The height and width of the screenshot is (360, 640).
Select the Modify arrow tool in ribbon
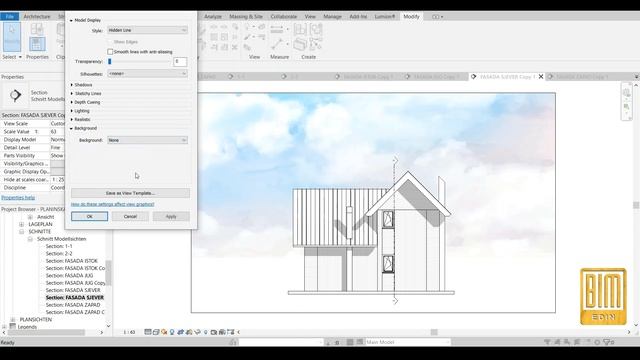click(11, 36)
